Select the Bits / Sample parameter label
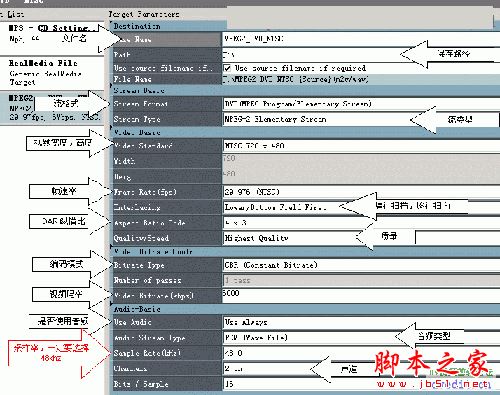500x395 pixels. 167,384
